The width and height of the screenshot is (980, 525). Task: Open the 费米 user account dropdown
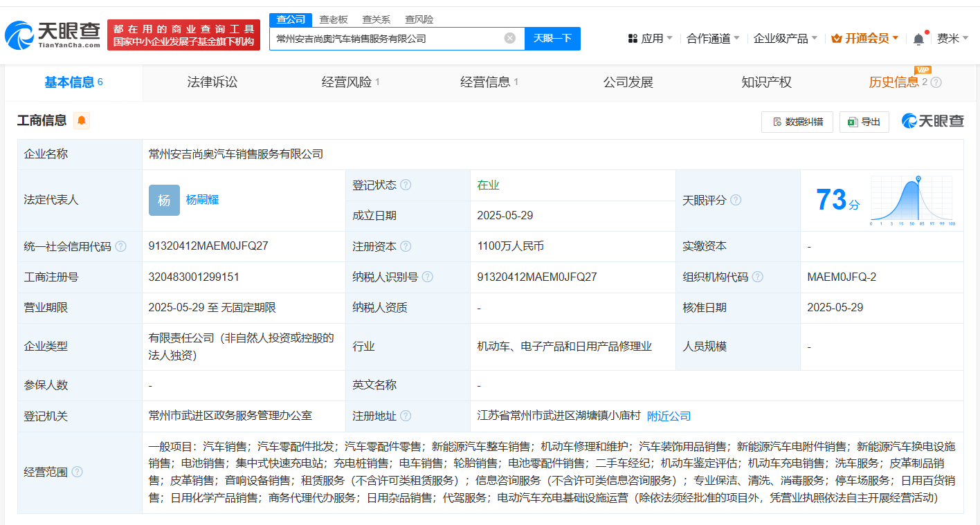click(x=952, y=38)
